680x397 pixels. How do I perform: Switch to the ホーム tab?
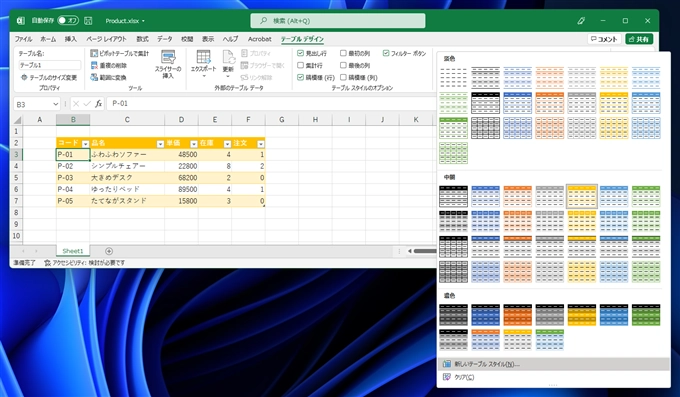click(x=48, y=39)
